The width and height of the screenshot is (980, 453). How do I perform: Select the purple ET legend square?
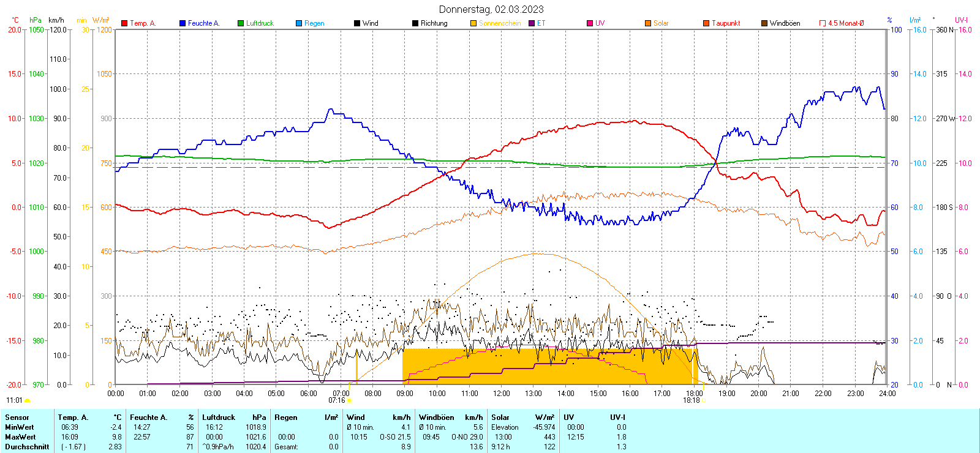click(x=532, y=23)
